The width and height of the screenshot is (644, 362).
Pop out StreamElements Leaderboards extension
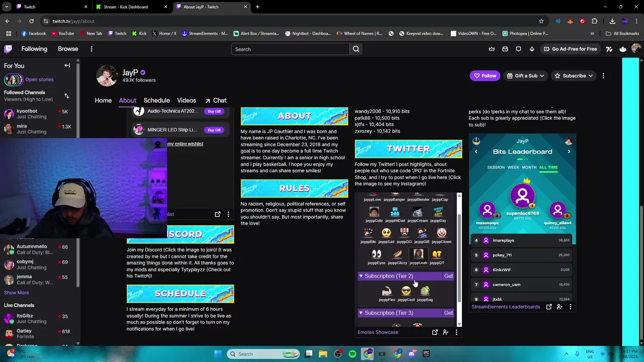coord(549,307)
